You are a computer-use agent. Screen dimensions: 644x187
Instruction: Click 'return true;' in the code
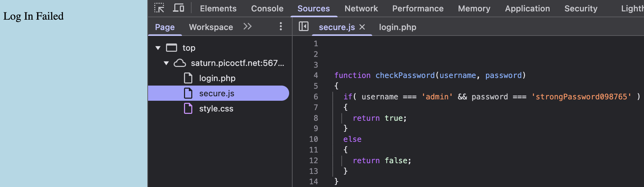point(380,118)
